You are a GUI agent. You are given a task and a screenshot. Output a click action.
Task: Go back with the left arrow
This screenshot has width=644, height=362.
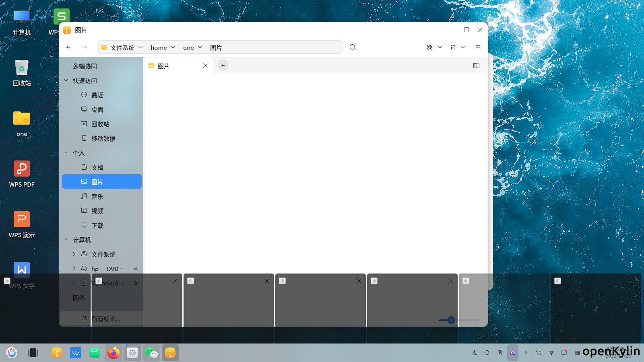tap(68, 47)
